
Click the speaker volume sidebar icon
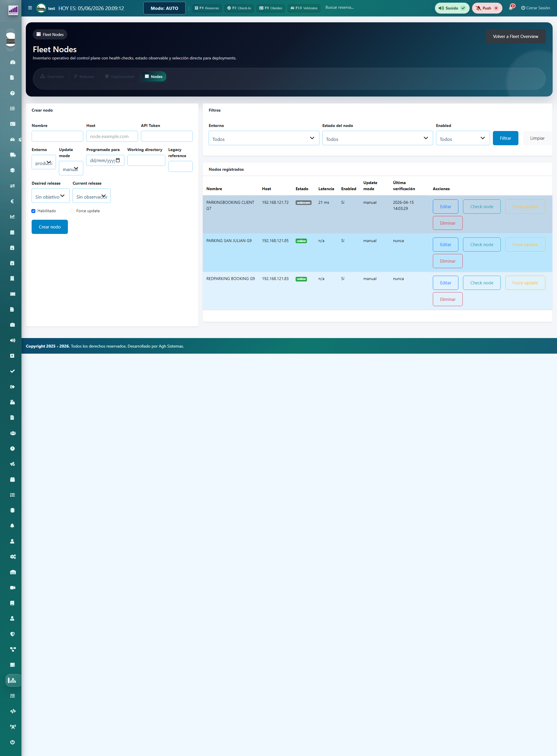point(12,340)
